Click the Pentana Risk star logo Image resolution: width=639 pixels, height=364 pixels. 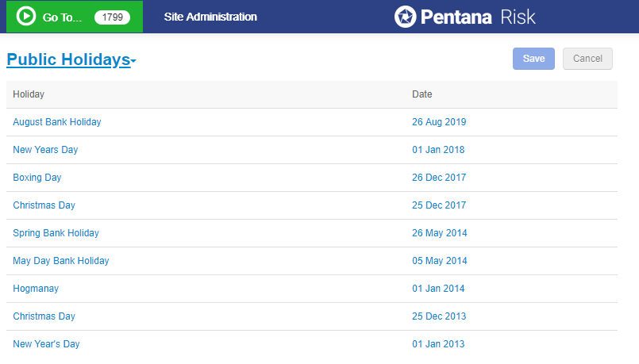click(x=405, y=17)
